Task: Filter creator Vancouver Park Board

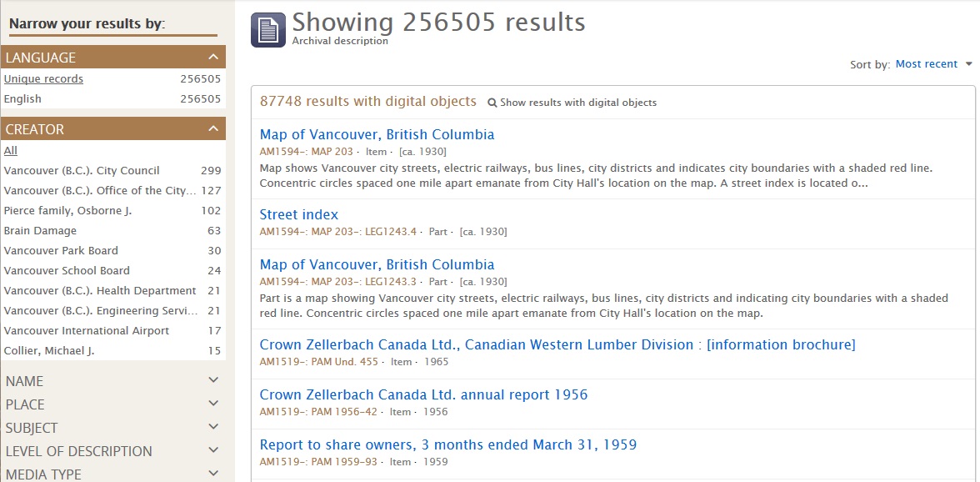Action: click(61, 251)
